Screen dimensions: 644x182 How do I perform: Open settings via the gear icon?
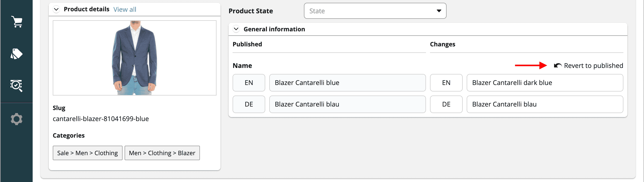[x=17, y=119]
